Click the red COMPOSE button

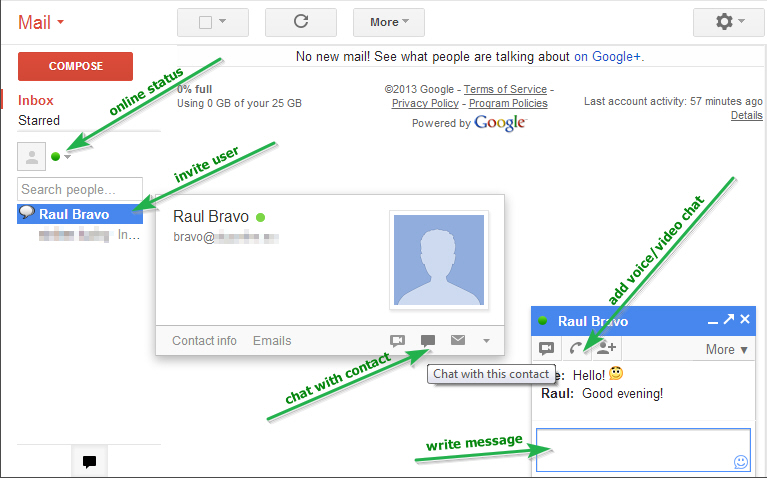point(75,66)
